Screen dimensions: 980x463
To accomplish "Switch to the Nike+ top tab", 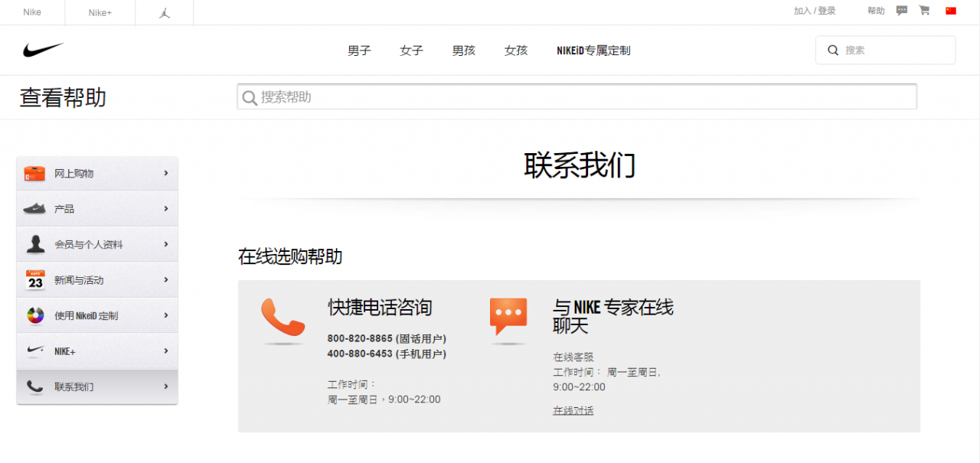I will [x=100, y=12].
